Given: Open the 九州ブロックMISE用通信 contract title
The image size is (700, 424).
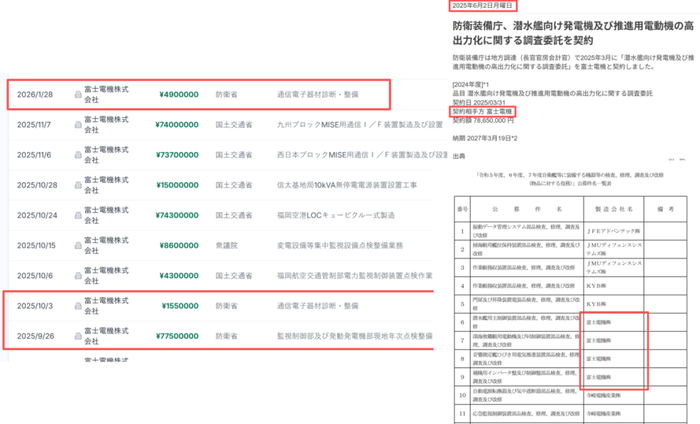Looking at the screenshot, I should (360, 125).
